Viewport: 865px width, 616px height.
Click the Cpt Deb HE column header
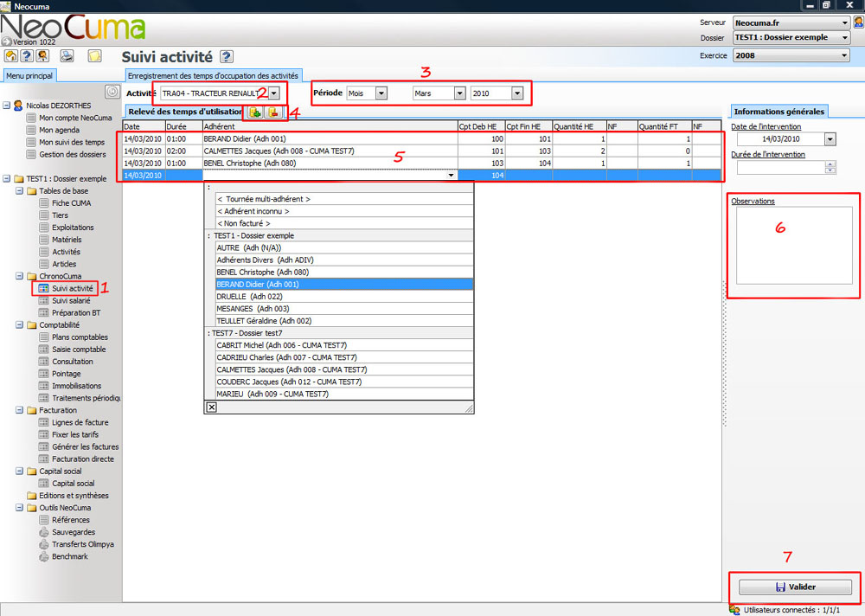tap(481, 126)
